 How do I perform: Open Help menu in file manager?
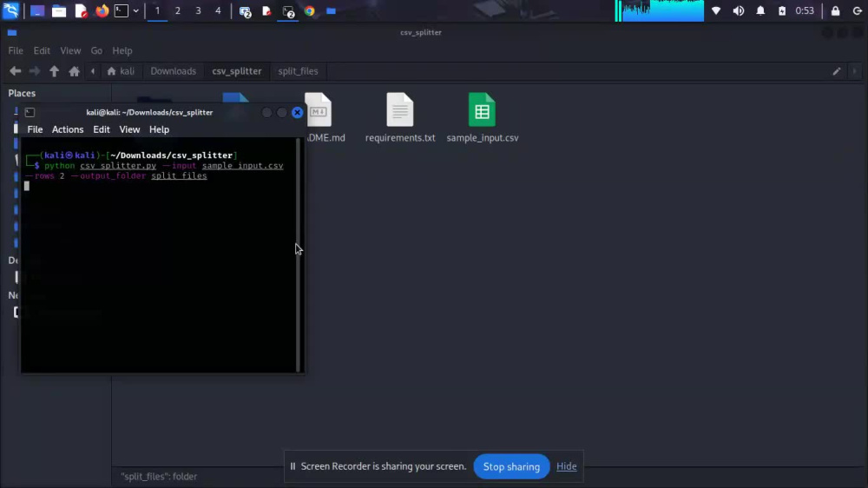point(122,50)
